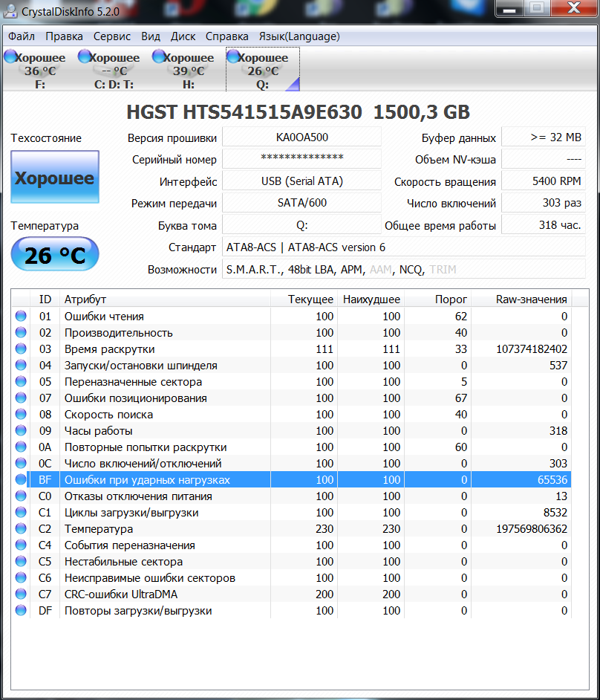Click the Raw-значения column header
Viewport: 600px width, 700px height.
coord(521,299)
